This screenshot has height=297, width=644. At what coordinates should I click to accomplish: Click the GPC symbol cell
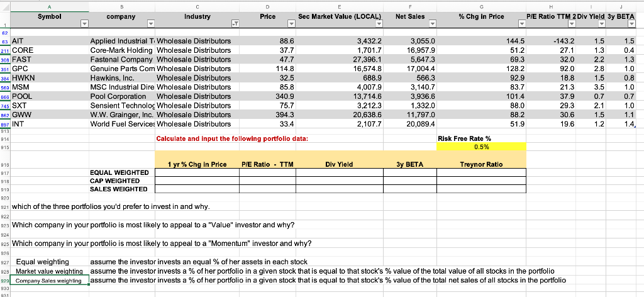(50, 69)
